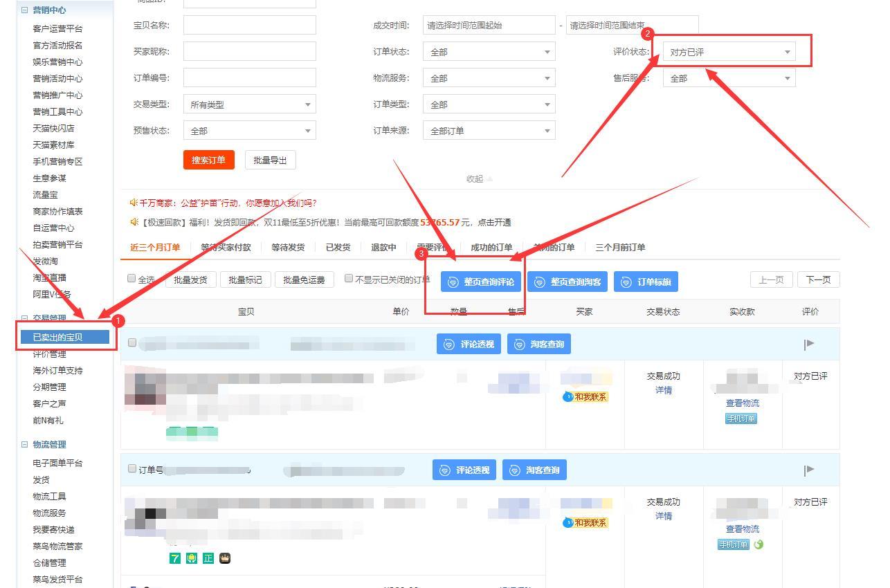Click 订单标旗 button
Screen dimensions: 890x588
click(x=646, y=282)
